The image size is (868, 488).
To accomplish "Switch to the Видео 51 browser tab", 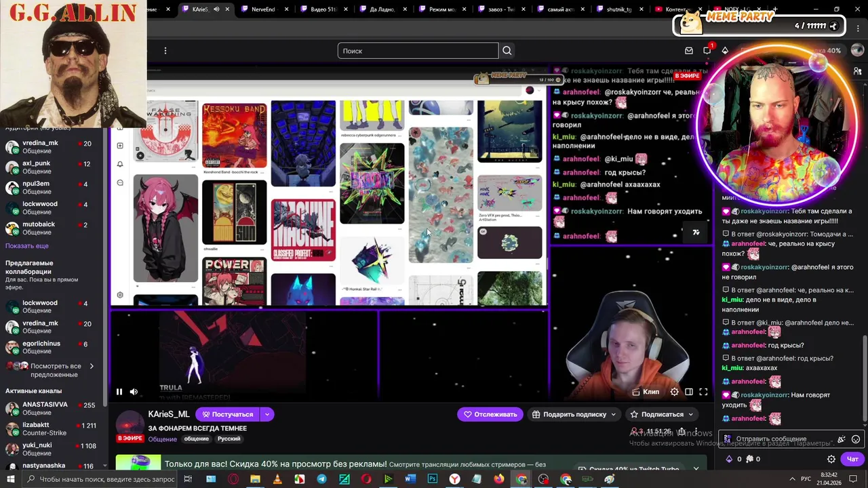I will coord(323,9).
